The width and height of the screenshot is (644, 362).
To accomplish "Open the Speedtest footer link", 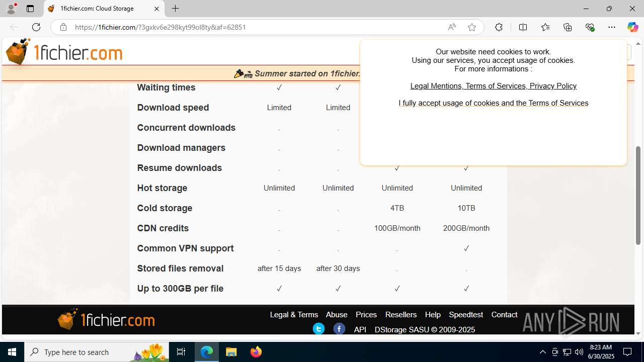I will (x=466, y=314).
